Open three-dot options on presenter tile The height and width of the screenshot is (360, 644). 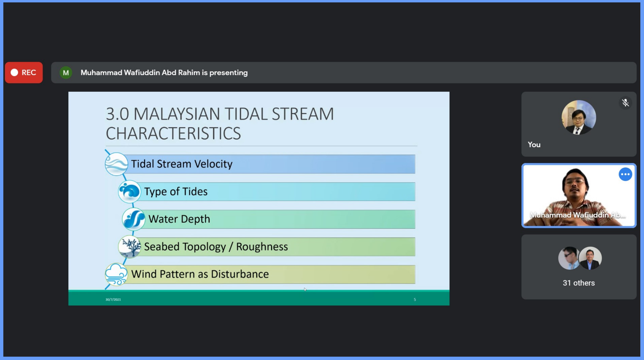[x=625, y=174]
